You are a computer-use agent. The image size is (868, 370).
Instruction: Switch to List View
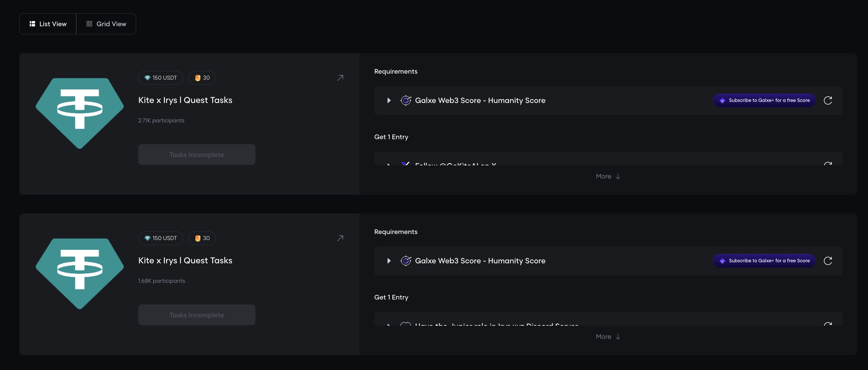click(x=48, y=24)
